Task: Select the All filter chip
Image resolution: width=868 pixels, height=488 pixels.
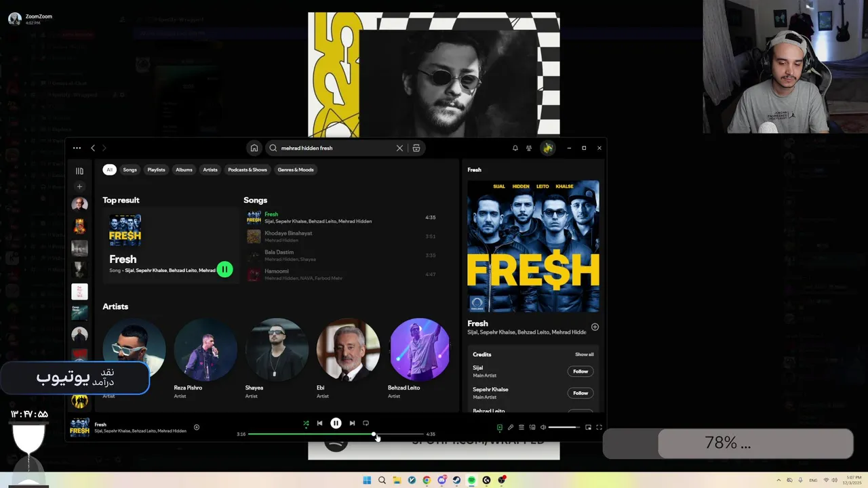Action: [109, 169]
